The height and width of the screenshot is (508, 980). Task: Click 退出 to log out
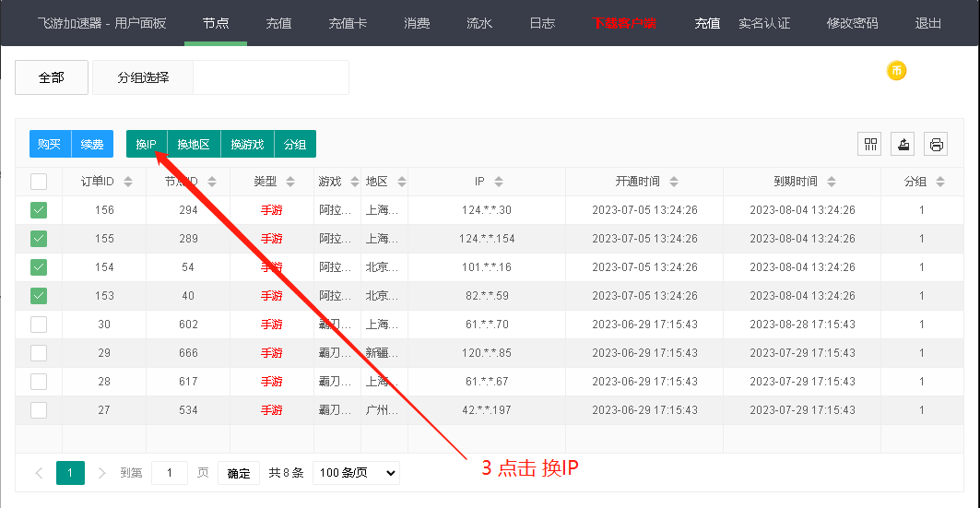pyautogui.click(x=928, y=23)
